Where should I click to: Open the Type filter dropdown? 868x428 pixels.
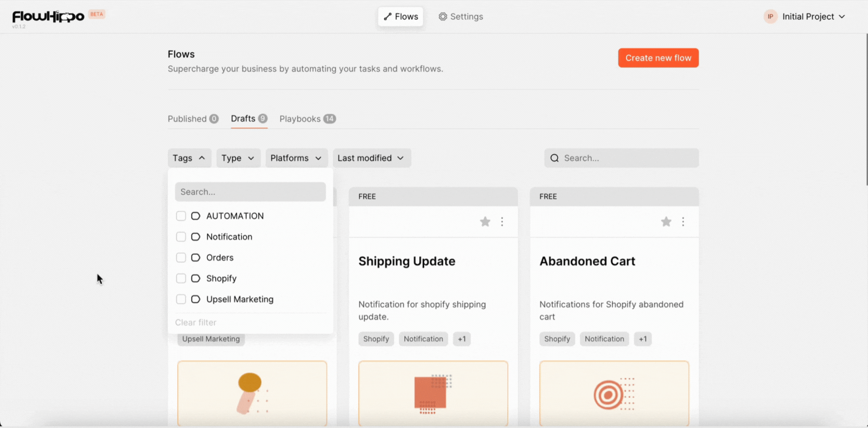(x=238, y=158)
